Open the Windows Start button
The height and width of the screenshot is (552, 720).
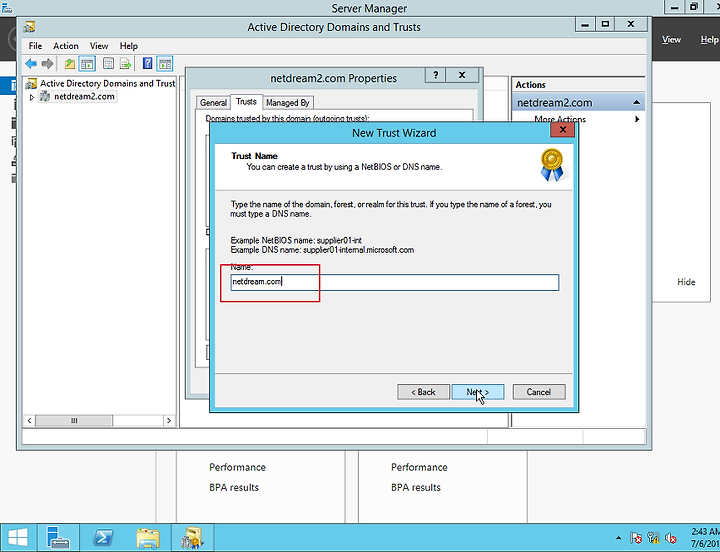pos(17,537)
